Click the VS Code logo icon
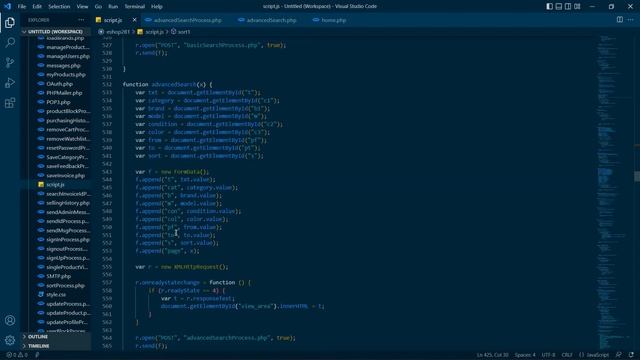640x360 pixels. pos(7,6)
